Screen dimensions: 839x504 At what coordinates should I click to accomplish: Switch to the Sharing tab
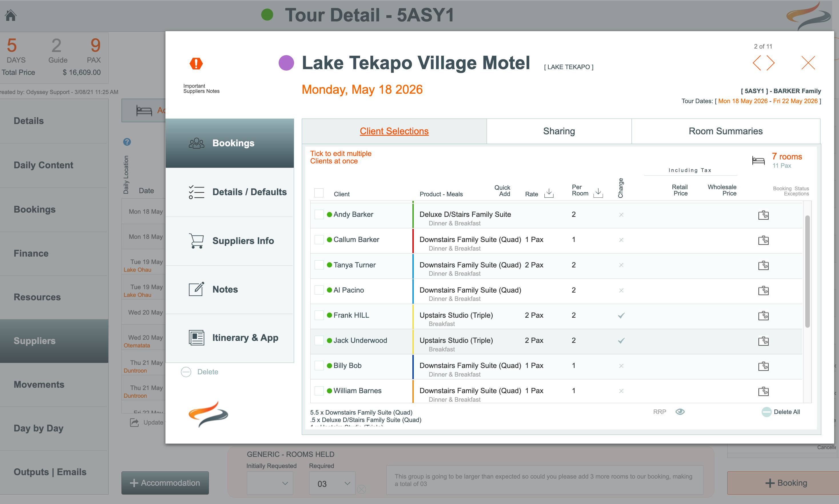pos(559,131)
